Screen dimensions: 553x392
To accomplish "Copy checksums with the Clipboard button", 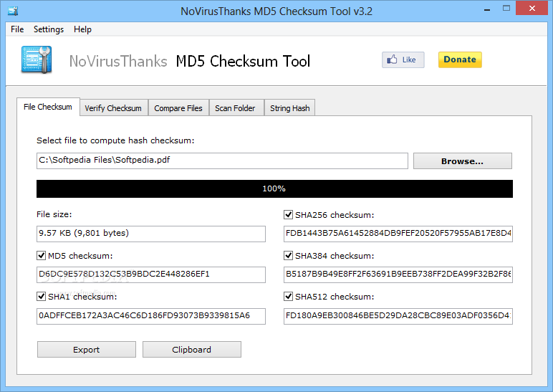I will pos(192,349).
